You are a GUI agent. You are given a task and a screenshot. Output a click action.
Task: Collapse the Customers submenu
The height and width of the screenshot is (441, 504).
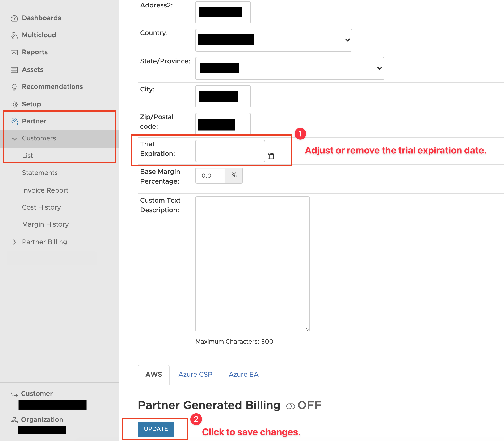15,139
